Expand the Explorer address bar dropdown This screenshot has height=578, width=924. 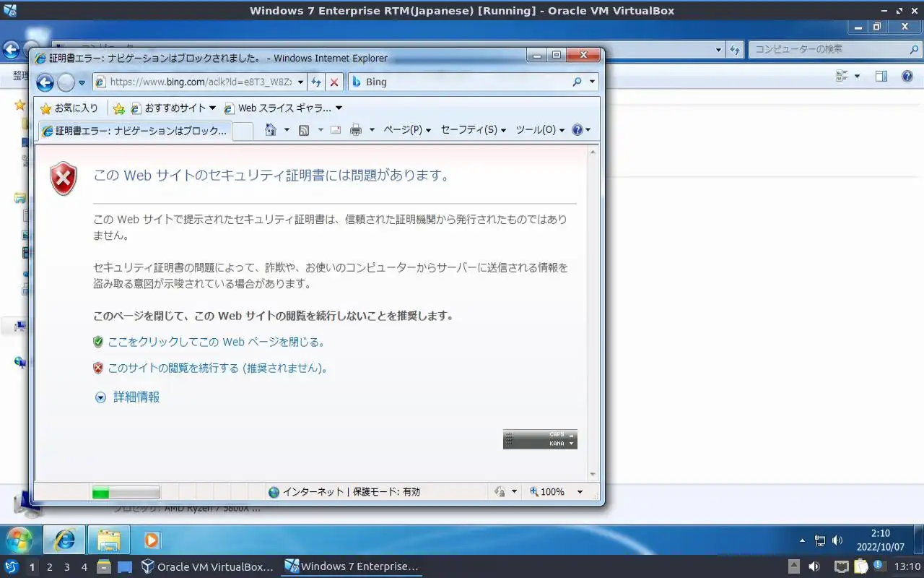(718, 49)
